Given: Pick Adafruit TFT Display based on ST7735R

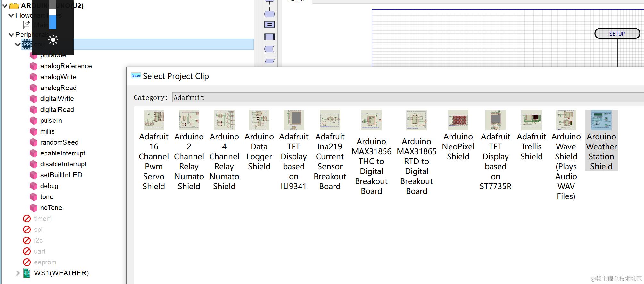Looking at the screenshot, I should [x=496, y=150].
